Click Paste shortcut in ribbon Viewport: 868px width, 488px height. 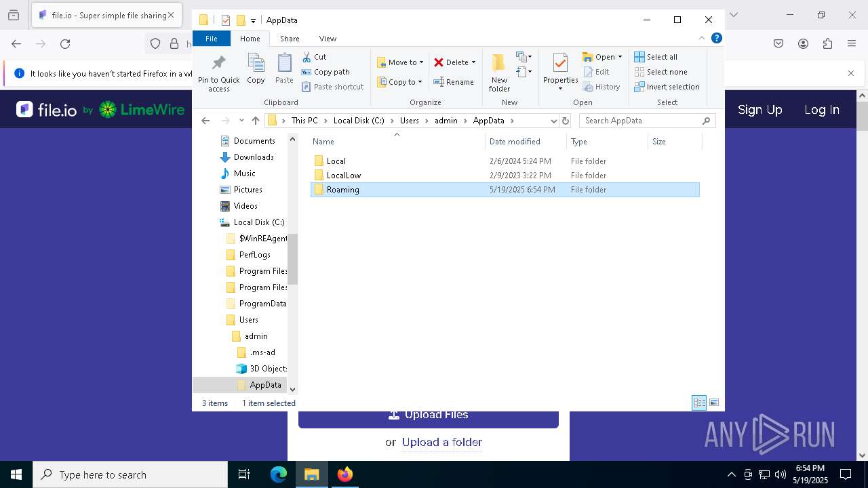coord(332,87)
